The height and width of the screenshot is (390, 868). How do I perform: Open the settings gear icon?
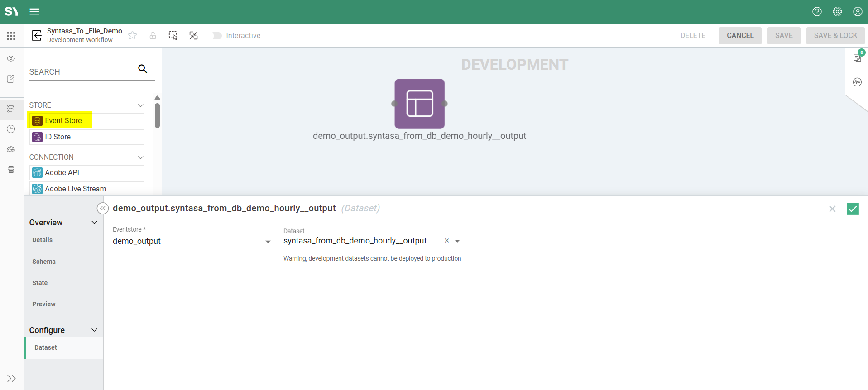click(x=837, y=12)
